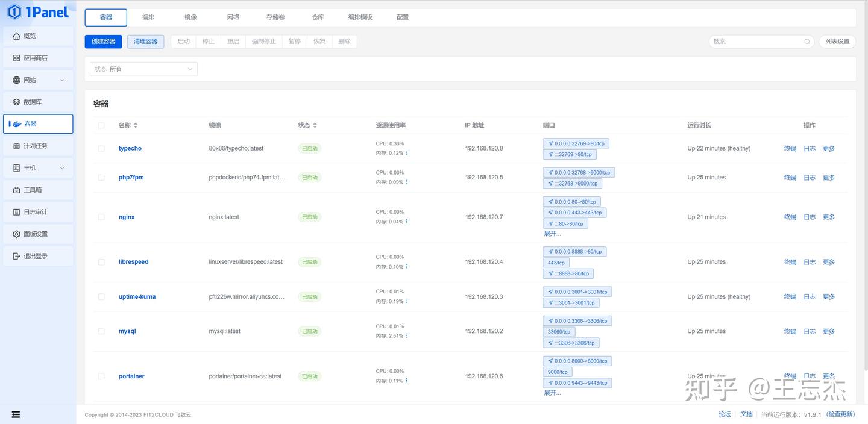Open 更多 menu for mysql
Viewport: 868px width, 424px height.
coord(829,331)
